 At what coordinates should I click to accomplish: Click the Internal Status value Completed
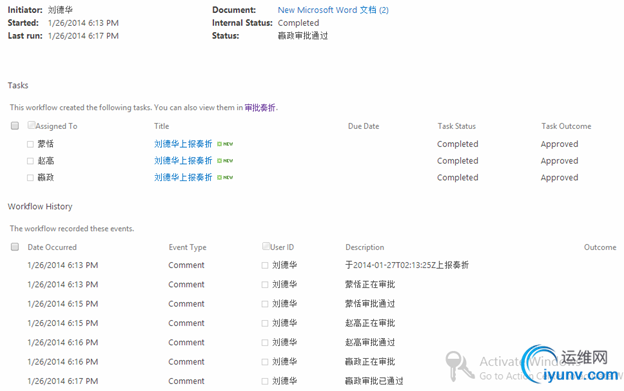(x=298, y=23)
